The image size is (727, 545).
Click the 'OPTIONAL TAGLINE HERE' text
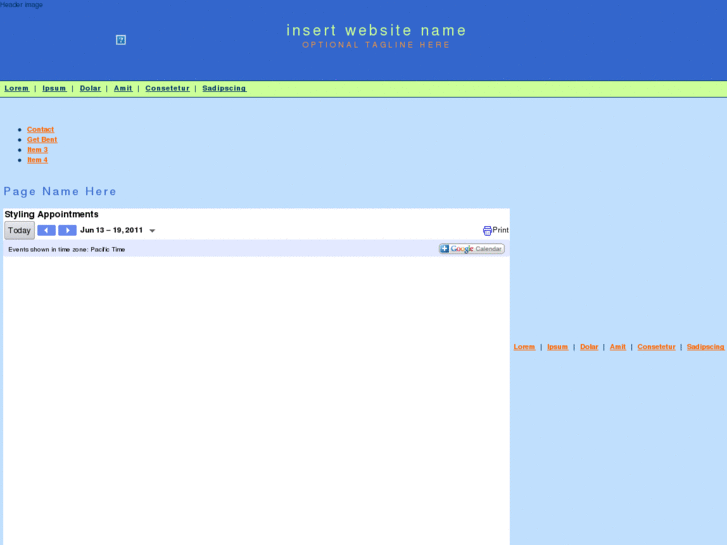376,45
